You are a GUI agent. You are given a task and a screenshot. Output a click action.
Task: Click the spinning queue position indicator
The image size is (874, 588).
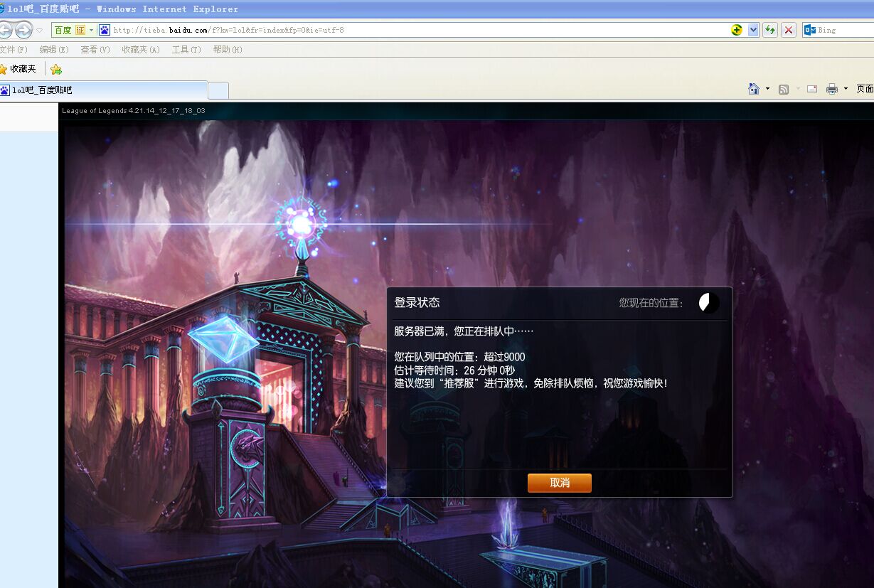709,303
